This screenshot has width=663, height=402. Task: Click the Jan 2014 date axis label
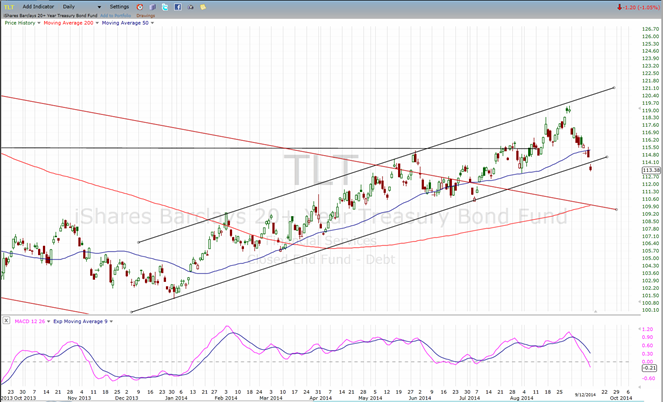click(176, 398)
